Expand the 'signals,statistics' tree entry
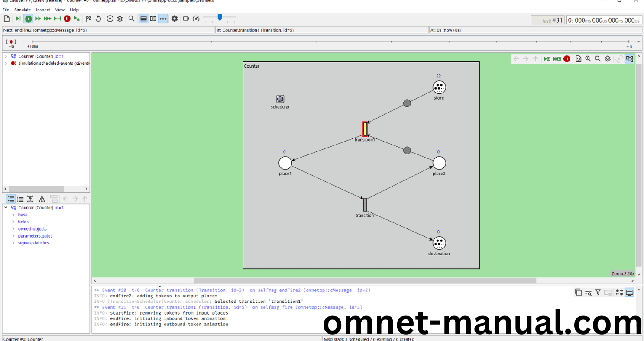Viewport: 644px width, 341px height. point(13,243)
